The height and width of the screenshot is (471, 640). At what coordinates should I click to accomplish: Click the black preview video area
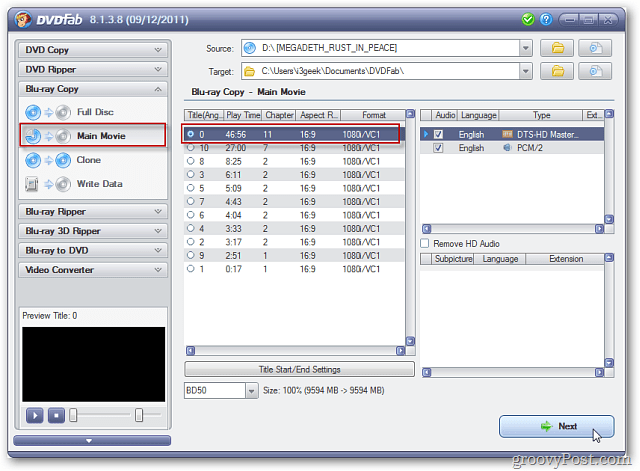[x=93, y=364]
